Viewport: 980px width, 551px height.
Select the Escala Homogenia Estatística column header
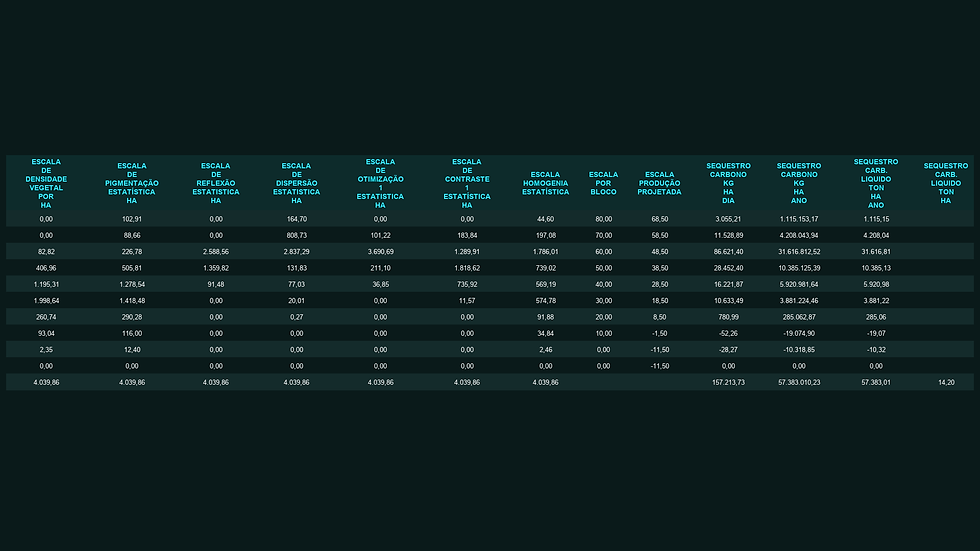point(546,184)
